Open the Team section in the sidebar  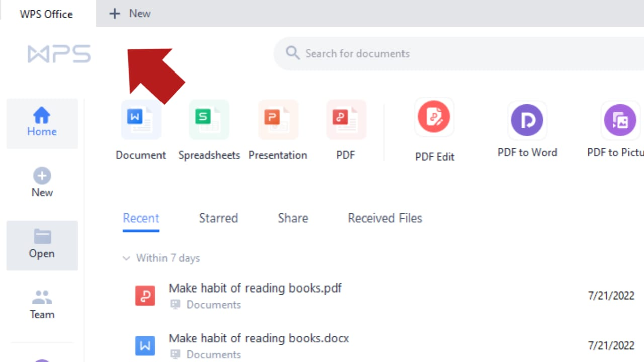42,306
